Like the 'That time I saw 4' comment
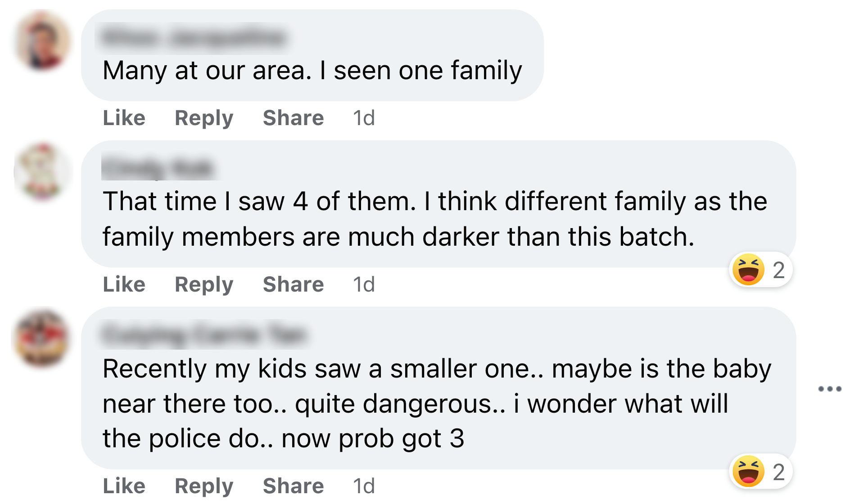The height and width of the screenshot is (504, 859). pos(124,284)
